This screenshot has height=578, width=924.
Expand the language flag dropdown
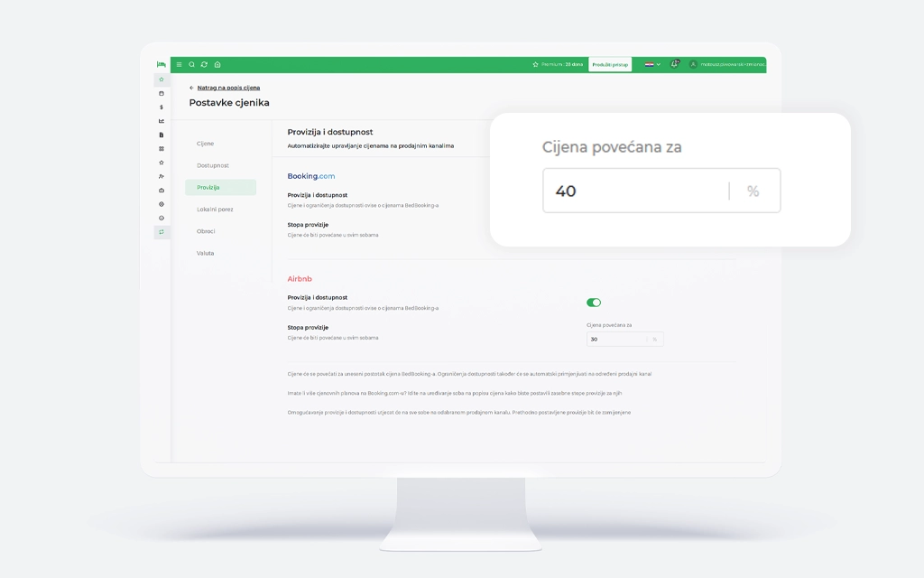tap(652, 65)
